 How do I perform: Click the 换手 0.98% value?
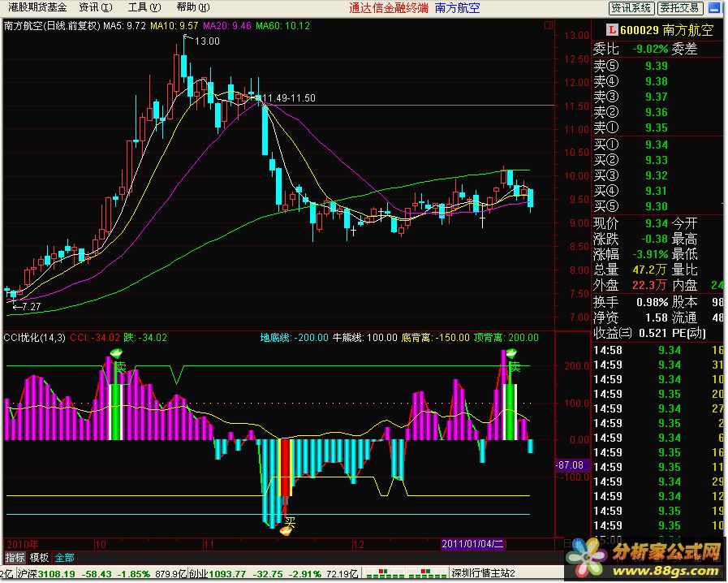(653, 302)
